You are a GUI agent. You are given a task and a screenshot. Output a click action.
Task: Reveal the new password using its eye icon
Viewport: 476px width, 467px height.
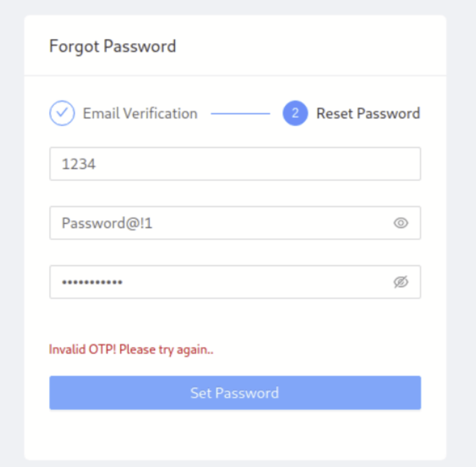coord(400,223)
